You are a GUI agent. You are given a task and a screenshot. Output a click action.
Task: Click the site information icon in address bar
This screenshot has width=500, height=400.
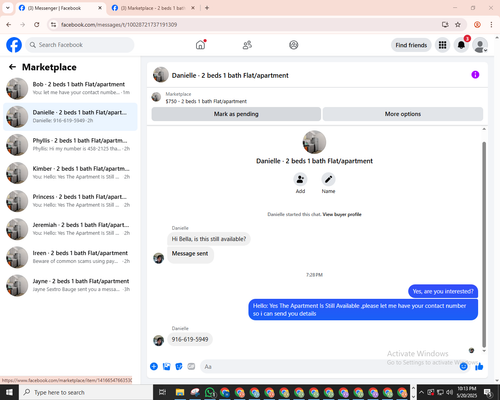[x=53, y=24]
